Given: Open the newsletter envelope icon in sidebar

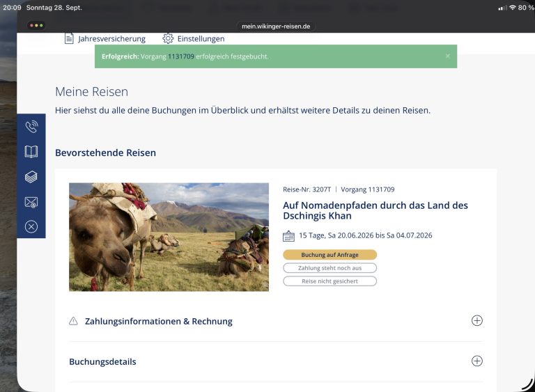Looking at the screenshot, I should (31, 202).
